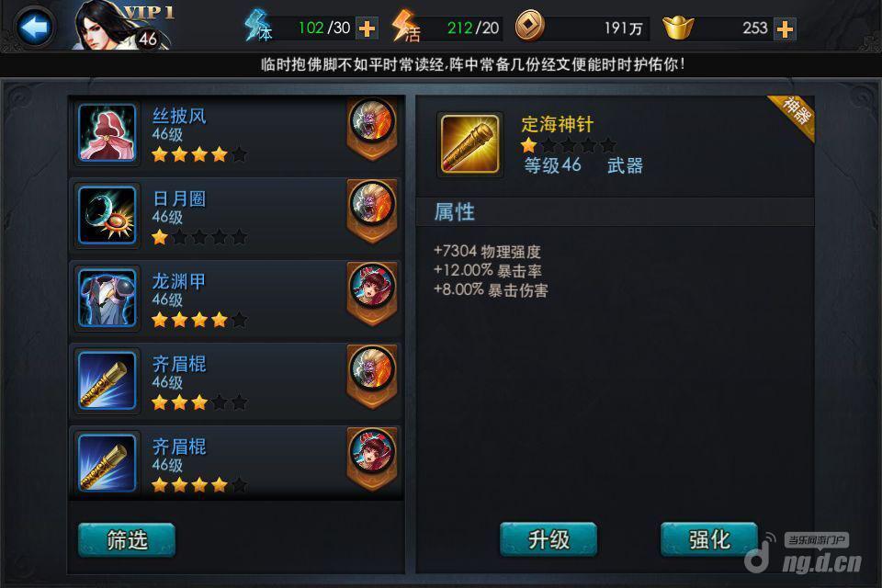Viewport: 882px width, 588px height.
Task: Select the 日月圈 ring equipment row
Action: click(x=236, y=217)
